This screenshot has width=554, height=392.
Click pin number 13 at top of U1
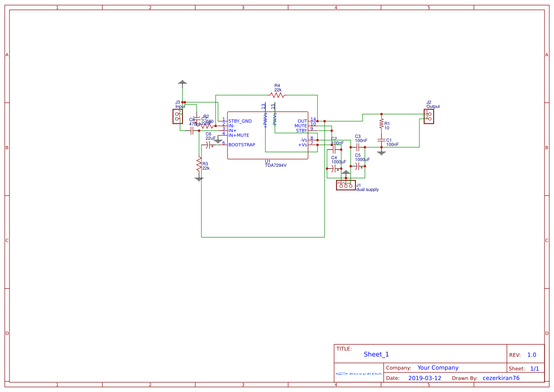[263, 106]
